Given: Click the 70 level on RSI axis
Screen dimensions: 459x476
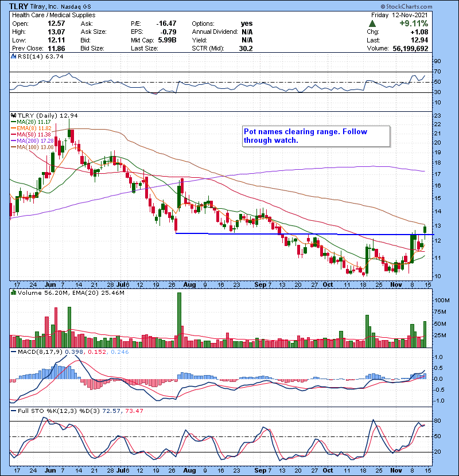Looking at the screenshot, I should click(x=437, y=72).
